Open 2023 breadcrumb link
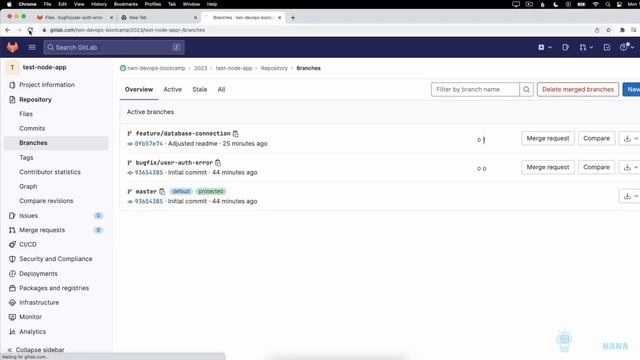Screen dimensions: 640x360 tap(200, 68)
